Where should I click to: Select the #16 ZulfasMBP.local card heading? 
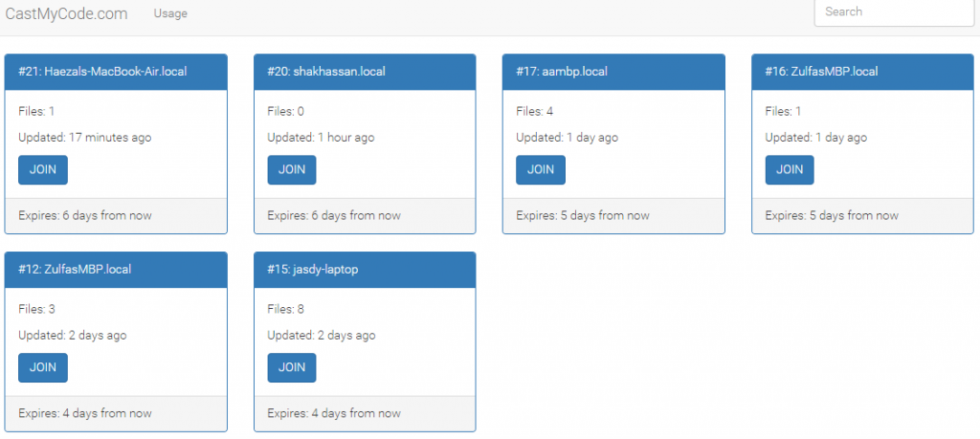(x=821, y=72)
